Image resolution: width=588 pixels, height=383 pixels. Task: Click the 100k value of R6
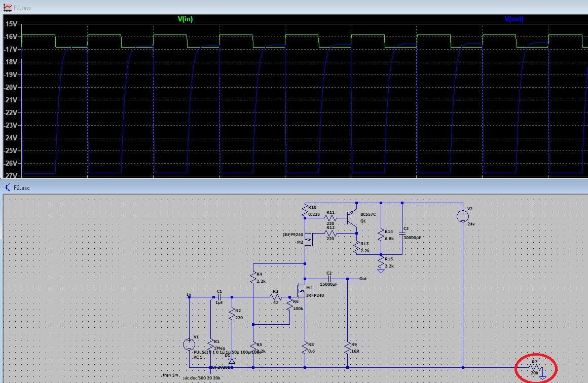[298, 309]
